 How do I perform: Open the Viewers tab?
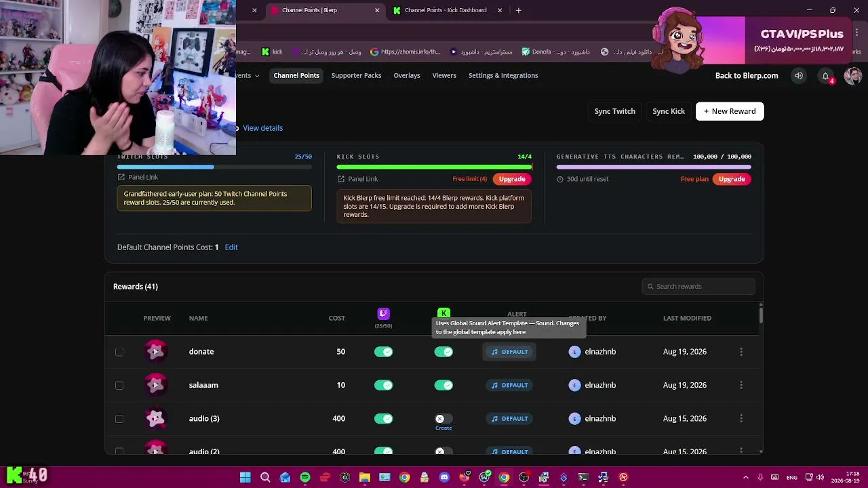[444, 75]
